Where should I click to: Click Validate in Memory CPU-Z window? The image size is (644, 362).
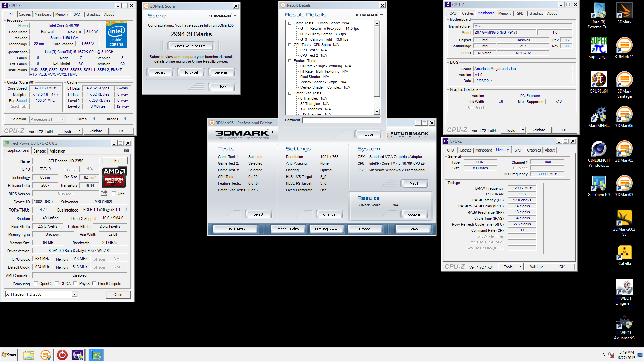(x=536, y=267)
